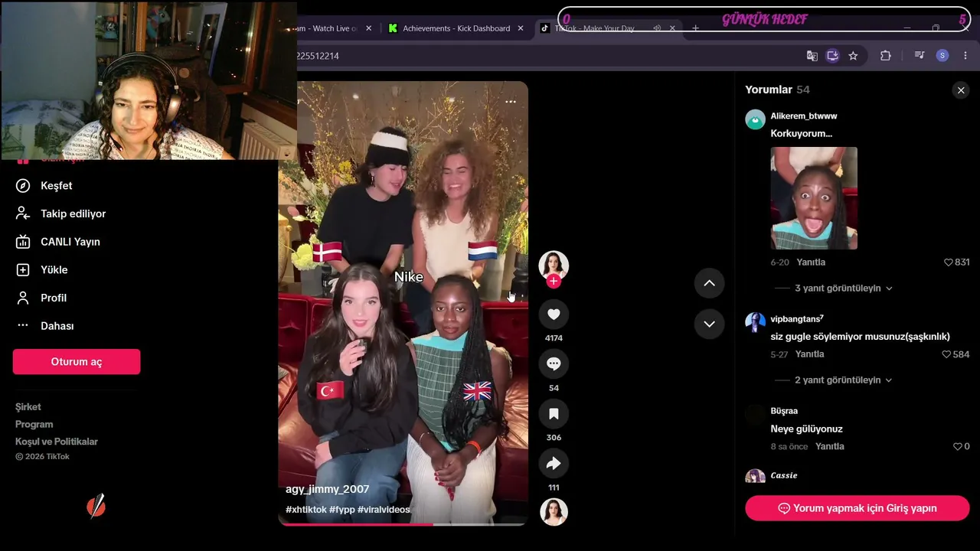Open the browser extensions puzzle icon
Viewport: 980px width, 551px height.
pyautogui.click(x=886, y=56)
